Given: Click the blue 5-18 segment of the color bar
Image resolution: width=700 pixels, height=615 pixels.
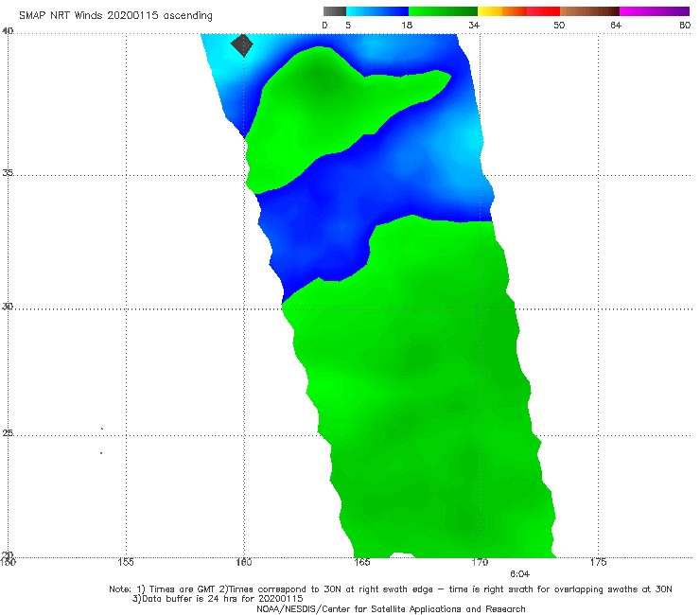Looking at the screenshot, I should point(377,11).
